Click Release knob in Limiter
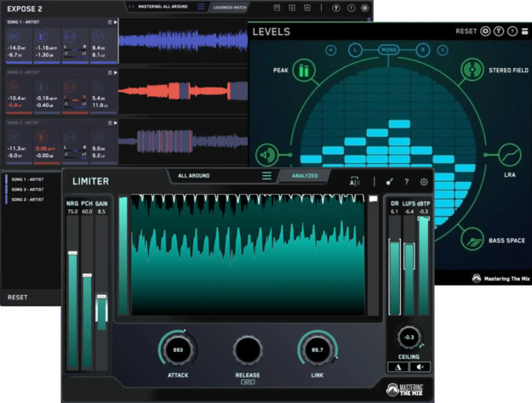The height and width of the screenshot is (403, 532). 248,349
